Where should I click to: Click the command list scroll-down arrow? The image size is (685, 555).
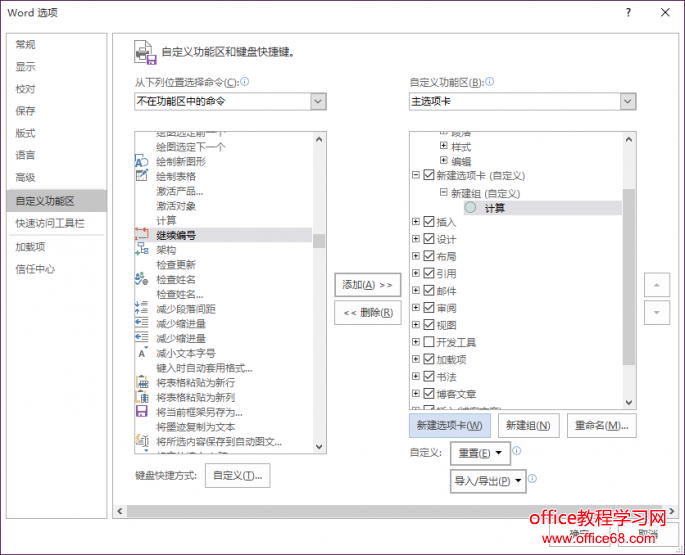click(319, 447)
